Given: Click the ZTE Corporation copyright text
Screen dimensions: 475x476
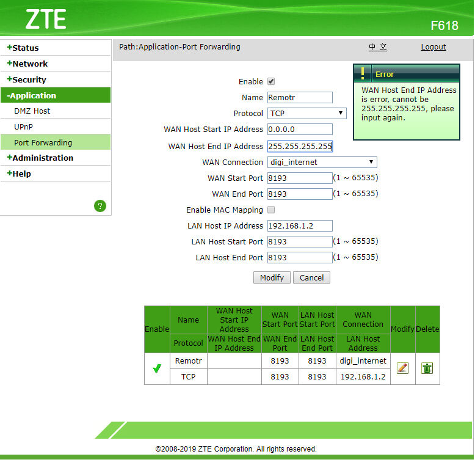Looking at the screenshot, I should [x=236, y=449].
